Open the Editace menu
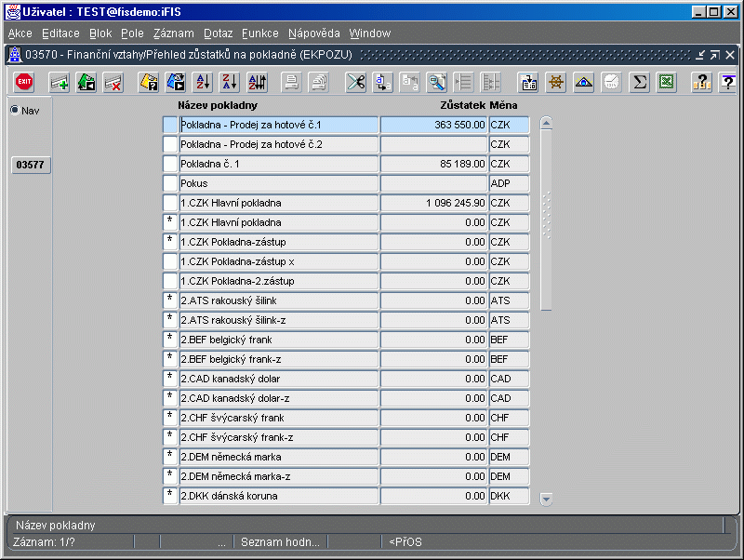This screenshot has height=560, width=744. (x=60, y=33)
